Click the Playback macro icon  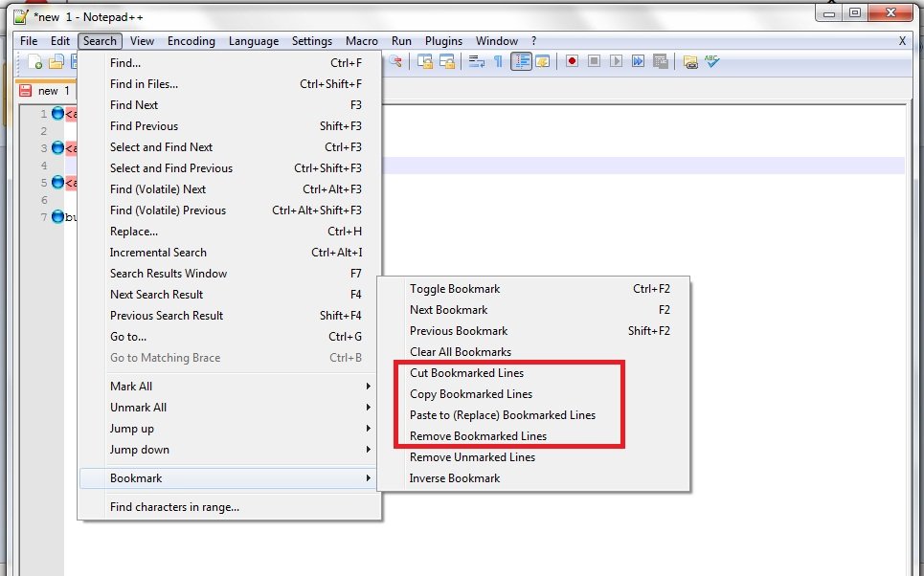click(x=616, y=61)
